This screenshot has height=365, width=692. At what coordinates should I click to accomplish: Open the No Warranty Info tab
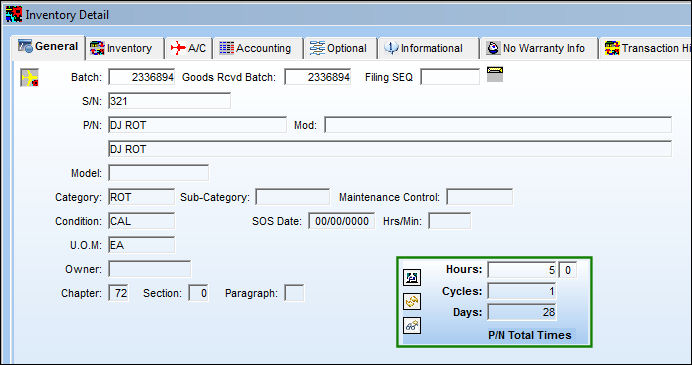538,48
